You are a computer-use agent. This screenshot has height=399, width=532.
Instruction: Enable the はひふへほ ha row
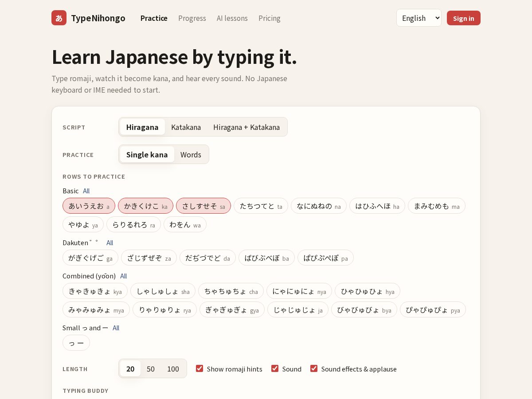tap(377, 206)
